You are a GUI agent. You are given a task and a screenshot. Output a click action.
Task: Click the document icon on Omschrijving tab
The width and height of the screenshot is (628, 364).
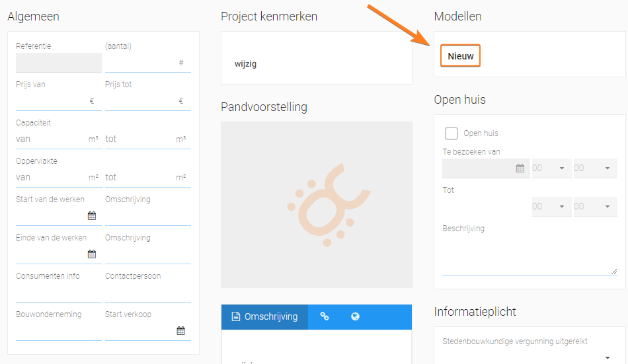coord(236,316)
